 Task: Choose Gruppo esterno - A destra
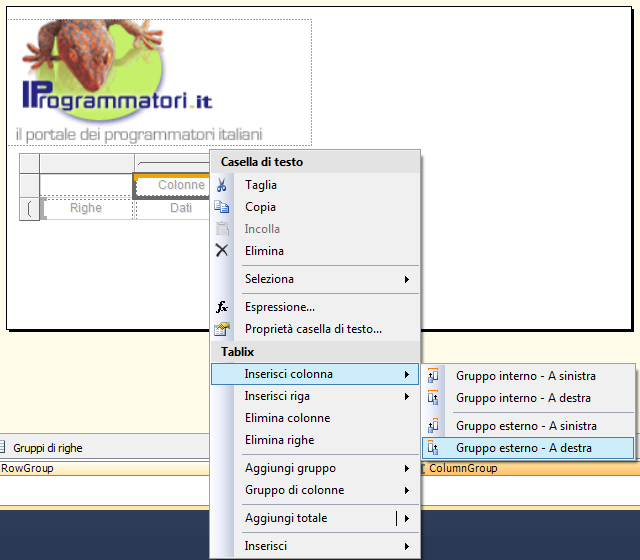[528, 448]
